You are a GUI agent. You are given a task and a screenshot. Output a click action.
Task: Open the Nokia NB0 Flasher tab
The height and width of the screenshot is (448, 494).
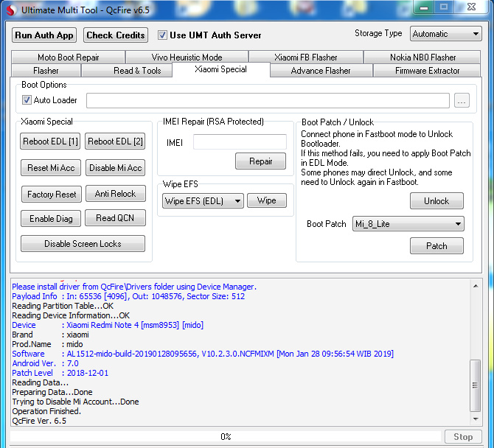pos(422,57)
